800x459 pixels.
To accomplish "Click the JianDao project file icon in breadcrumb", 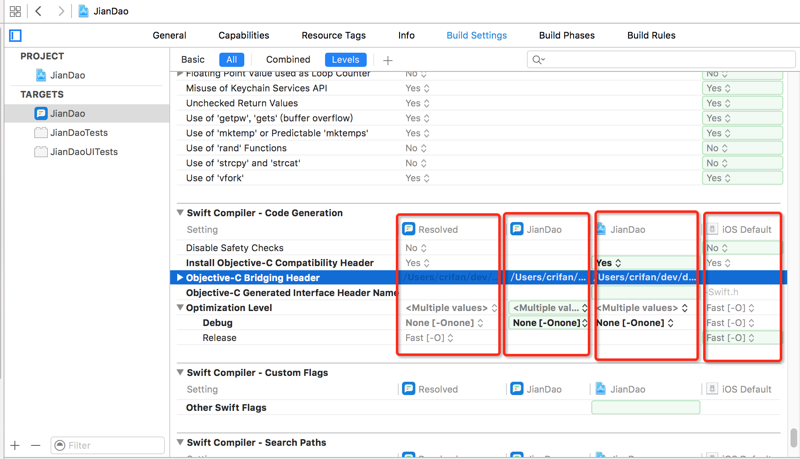I will [83, 11].
